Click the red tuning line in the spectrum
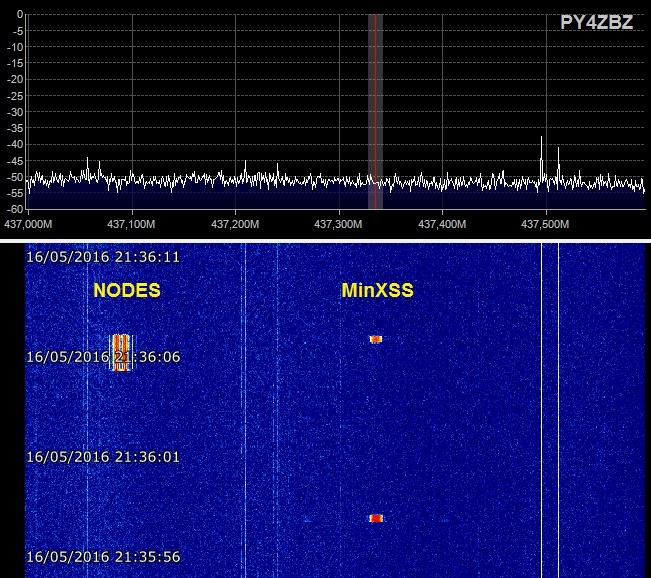Viewport: 651px width, 578px height. [x=375, y=100]
